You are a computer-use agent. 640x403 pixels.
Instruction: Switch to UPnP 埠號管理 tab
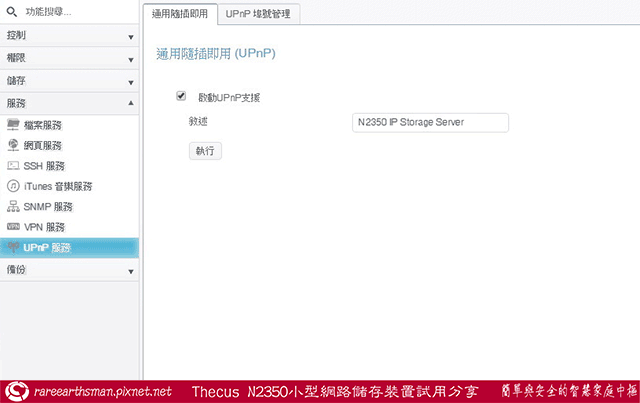tap(258, 14)
